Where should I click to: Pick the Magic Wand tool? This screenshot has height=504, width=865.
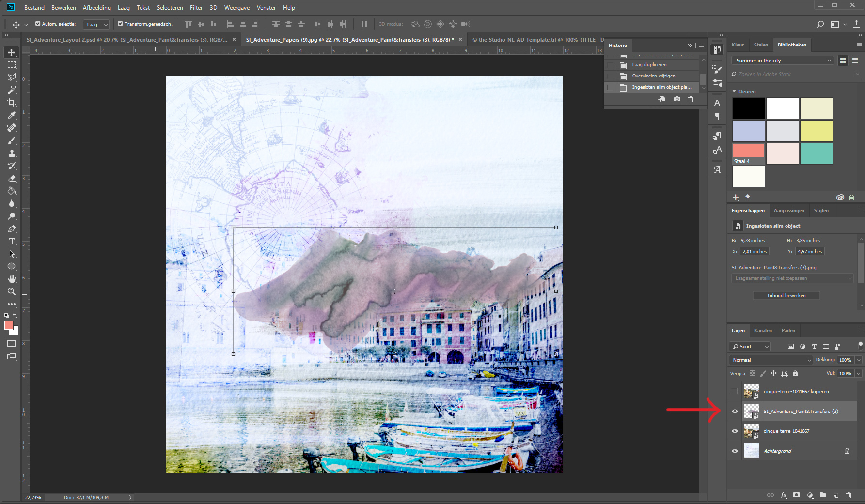coord(12,90)
